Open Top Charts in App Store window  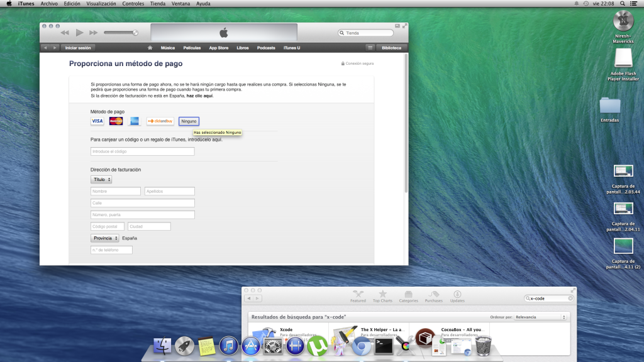pyautogui.click(x=382, y=297)
